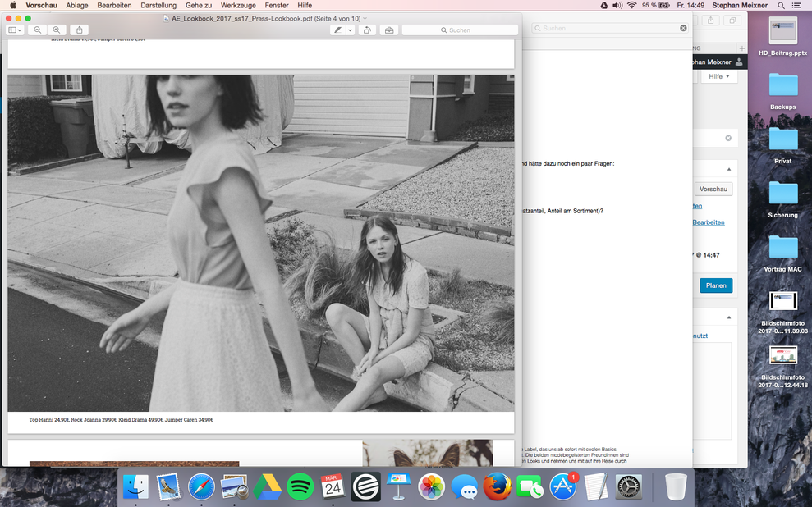812x507 pixels.
Task: Dismiss the WordPress notice with the x icon
Action: (x=728, y=138)
